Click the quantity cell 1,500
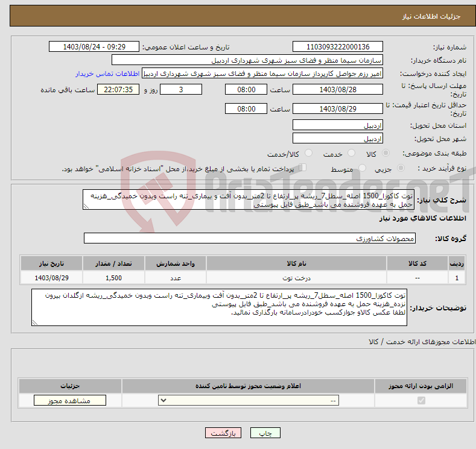 113,278
